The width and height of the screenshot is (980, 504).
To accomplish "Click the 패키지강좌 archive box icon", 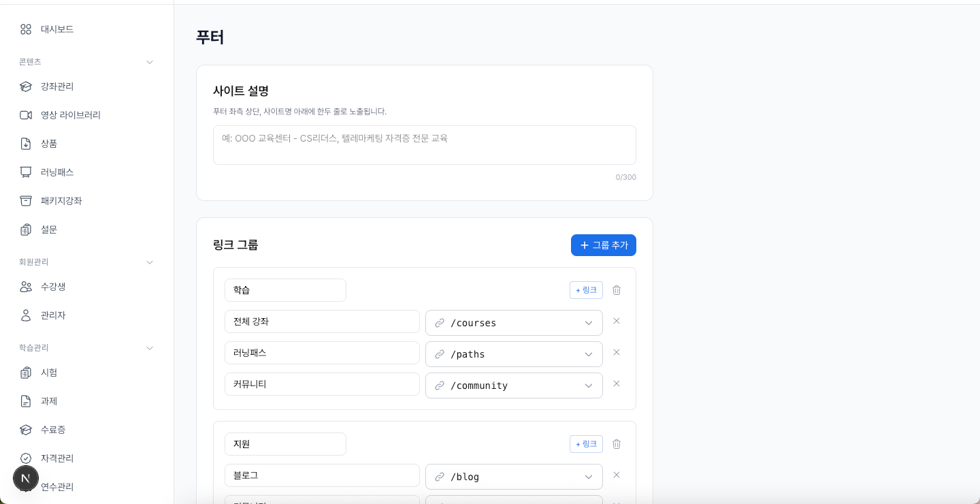I will [x=26, y=201].
